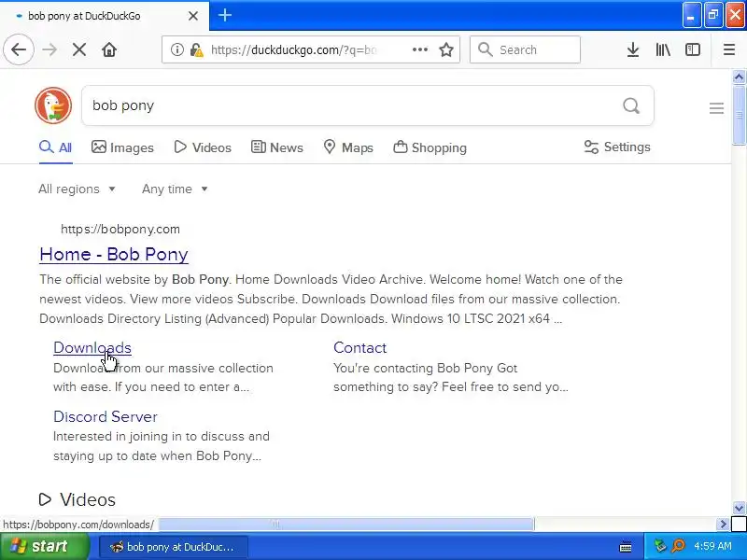Click the horizontal scrollbar right arrow
This screenshot has width=747, height=560.
pos(723,525)
